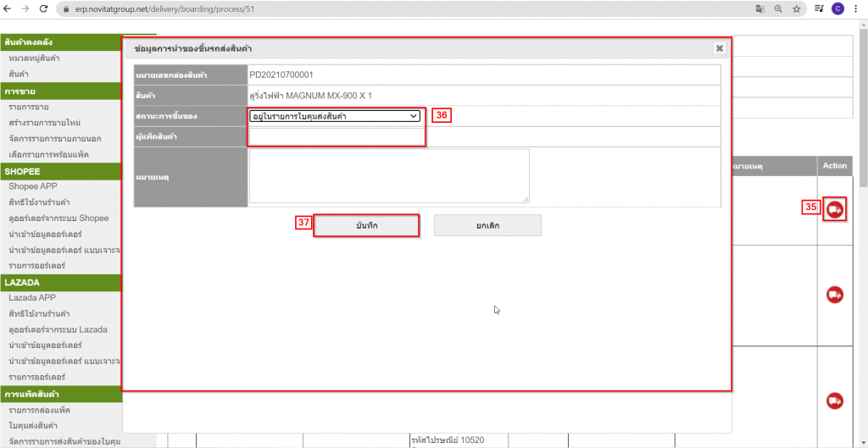Click the purple Chrome profile avatar
This screenshot has height=448, width=868.
(837, 8)
